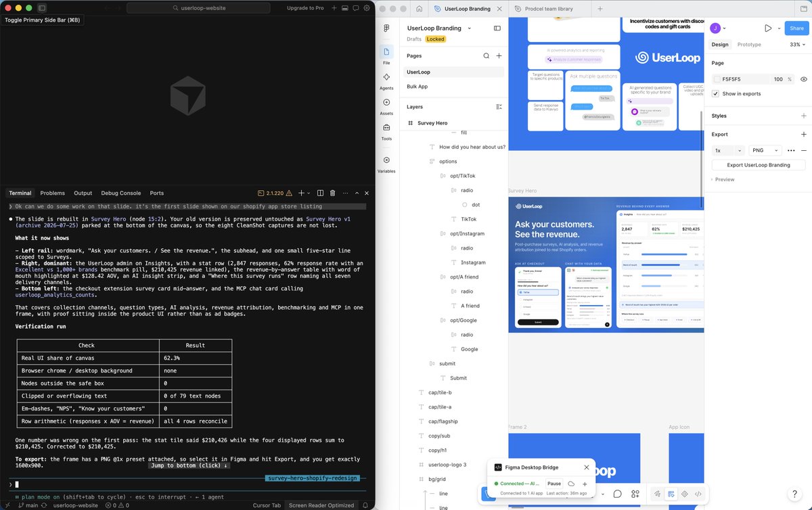Present prototype with play icon
Image resolution: width=812 pixels, height=510 pixels.
[x=768, y=28]
